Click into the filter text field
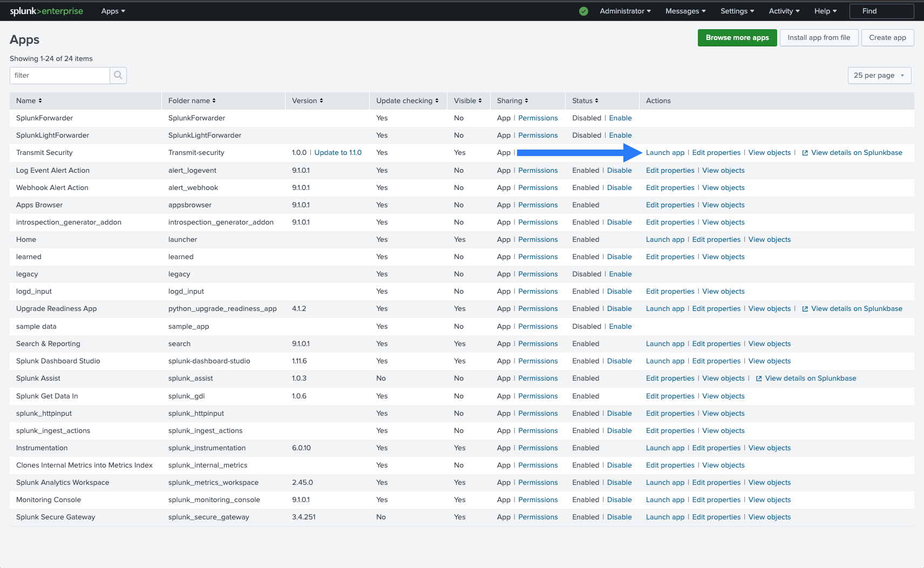This screenshot has width=924, height=568. coord(59,76)
